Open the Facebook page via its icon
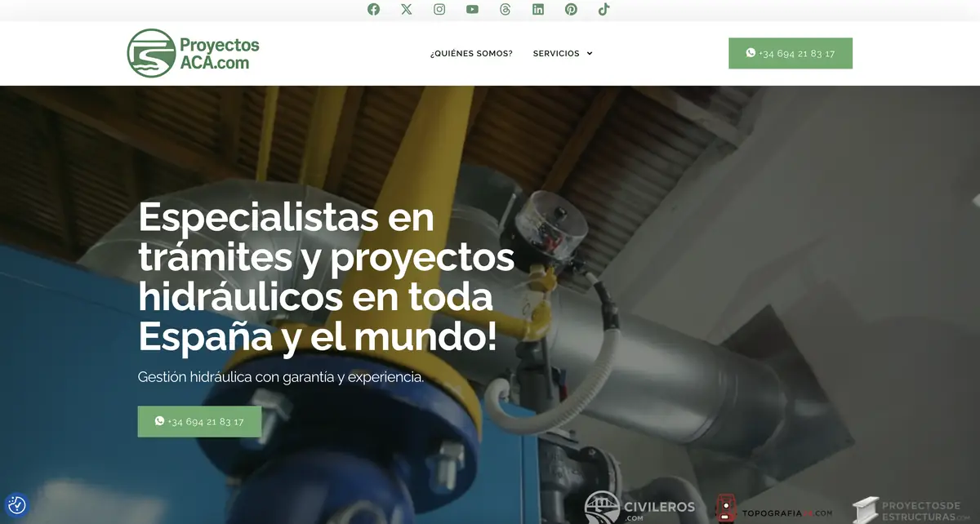The height and width of the screenshot is (524, 980). (373, 9)
